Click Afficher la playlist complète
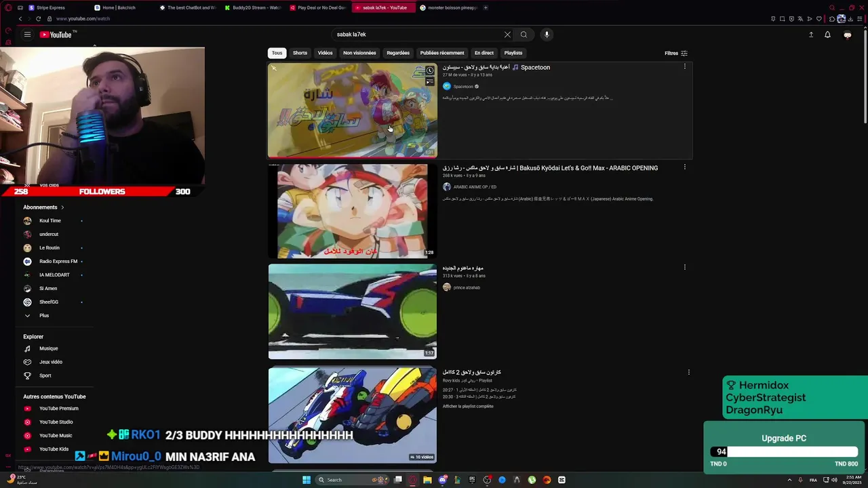 (x=468, y=407)
